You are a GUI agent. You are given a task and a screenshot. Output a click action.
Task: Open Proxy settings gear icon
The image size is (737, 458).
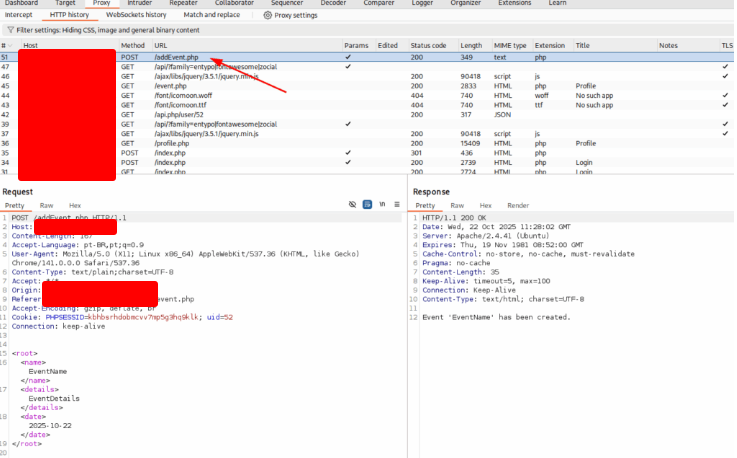click(268, 15)
